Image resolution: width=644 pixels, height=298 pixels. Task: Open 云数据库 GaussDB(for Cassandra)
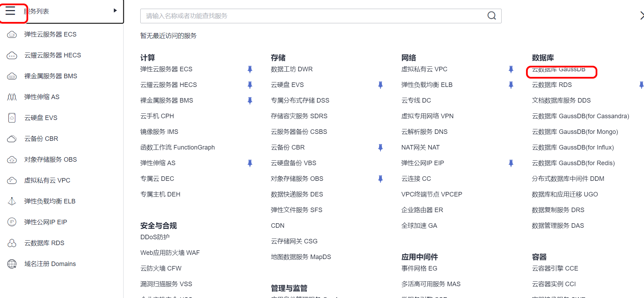pos(581,116)
